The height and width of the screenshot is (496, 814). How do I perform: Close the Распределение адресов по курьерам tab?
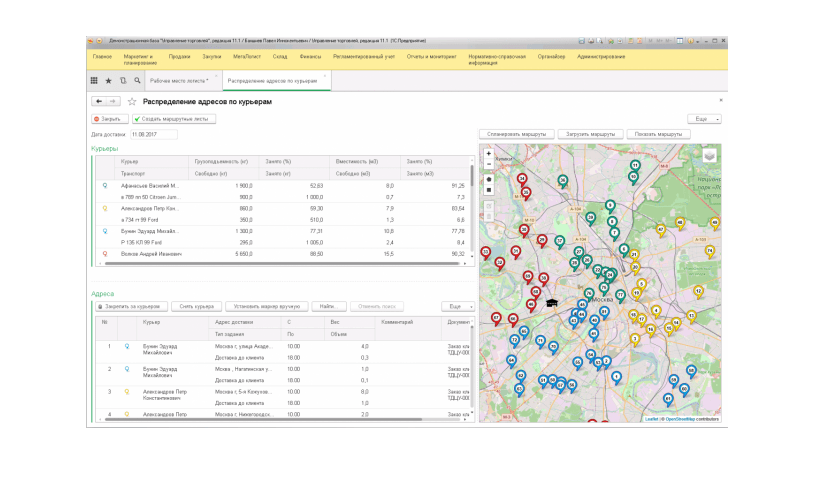pos(325,76)
